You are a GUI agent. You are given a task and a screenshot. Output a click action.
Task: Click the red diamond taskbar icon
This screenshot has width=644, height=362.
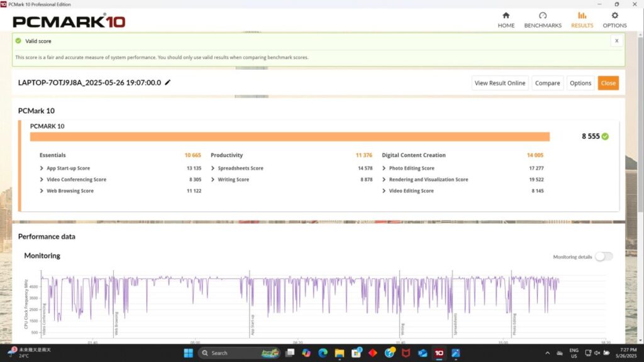[x=372, y=353]
